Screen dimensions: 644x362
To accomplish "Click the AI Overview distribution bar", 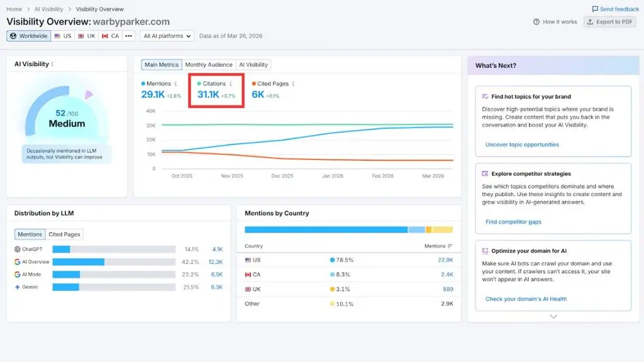I will pyautogui.click(x=114, y=262).
